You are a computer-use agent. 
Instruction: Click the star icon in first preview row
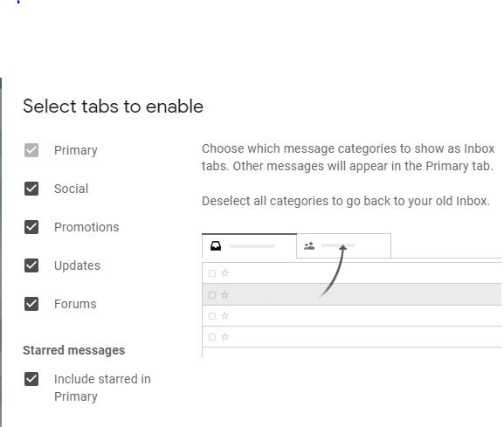224,273
